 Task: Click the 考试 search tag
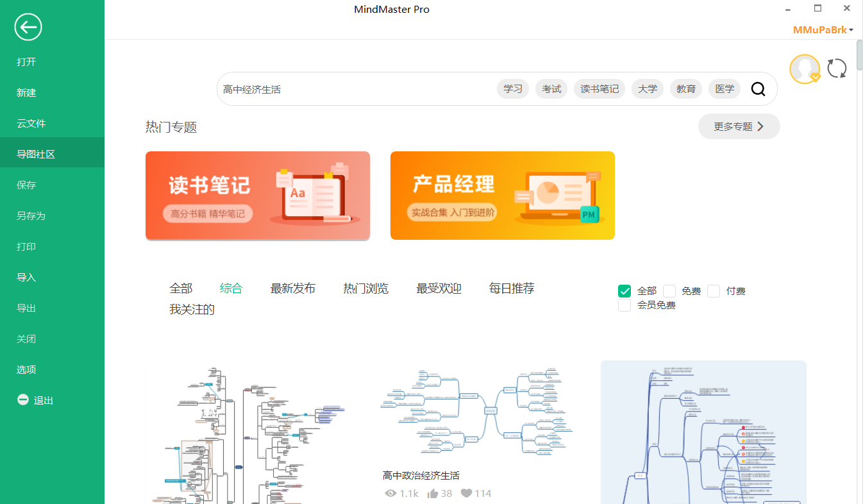pos(551,89)
